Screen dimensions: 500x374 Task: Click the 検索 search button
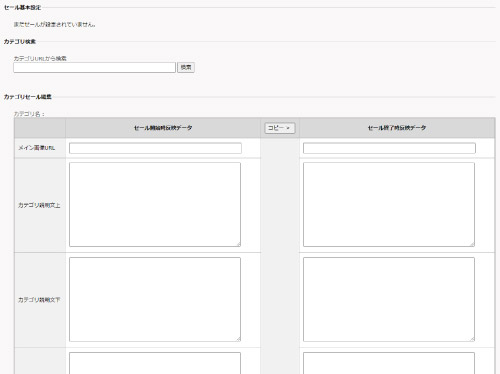[186, 67]
